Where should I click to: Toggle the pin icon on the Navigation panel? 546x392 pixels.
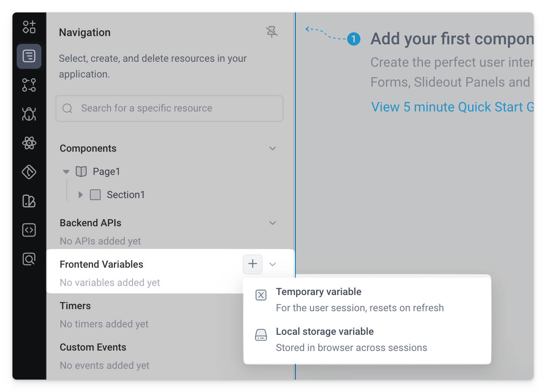pyautogui.click(x=272, y=31)
